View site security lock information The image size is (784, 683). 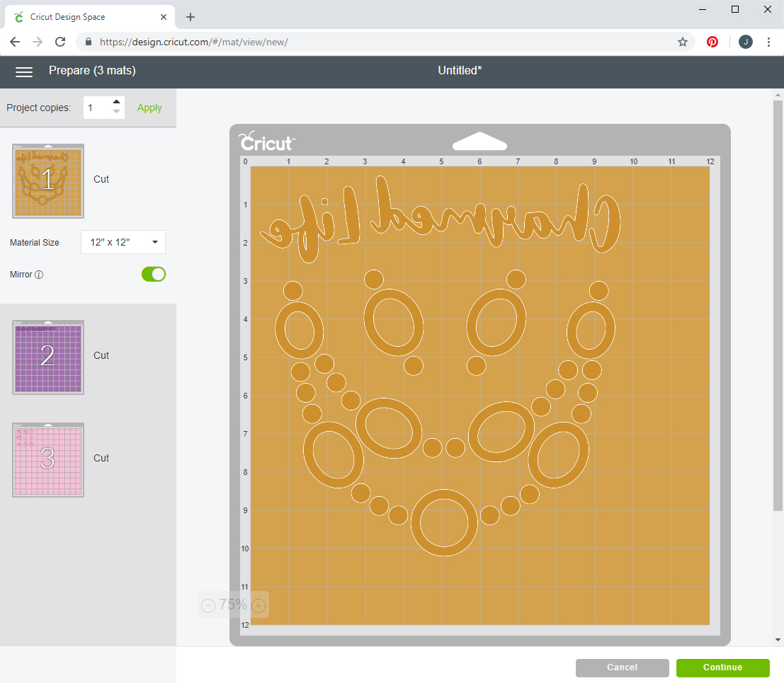(89, 42)
